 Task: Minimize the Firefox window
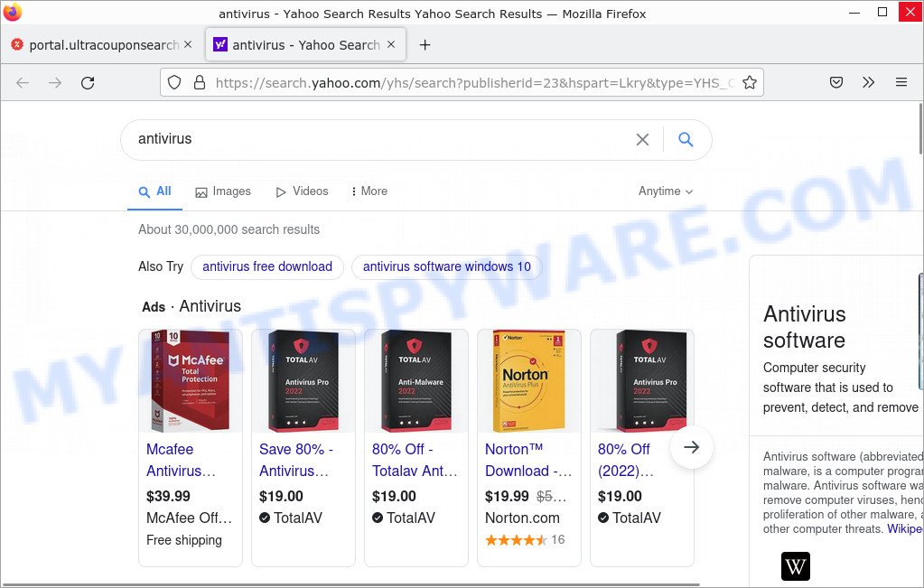tap(854, 12)
